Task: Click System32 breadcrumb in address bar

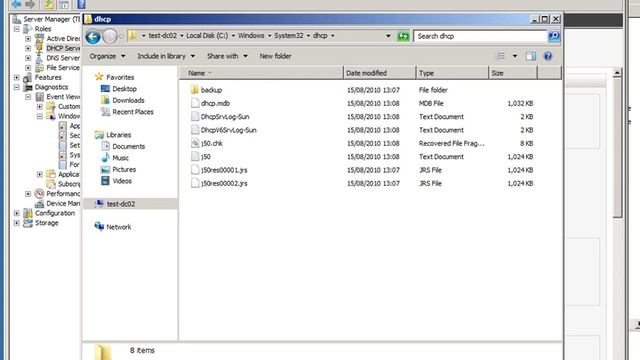Action: 289,36
